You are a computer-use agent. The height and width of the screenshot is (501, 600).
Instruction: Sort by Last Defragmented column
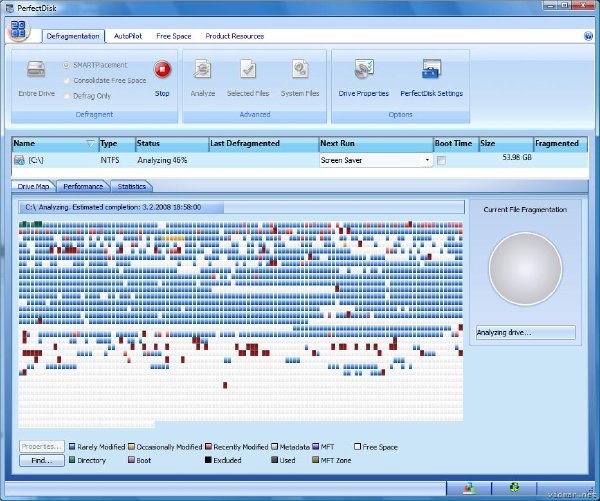264,144
